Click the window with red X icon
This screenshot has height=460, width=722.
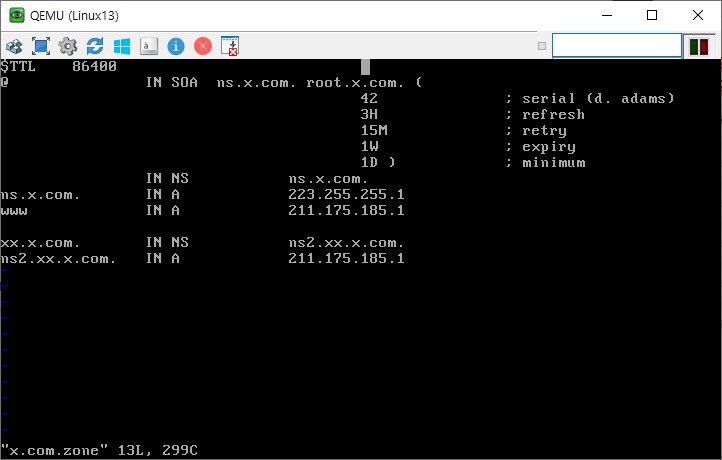click(230, 46)
